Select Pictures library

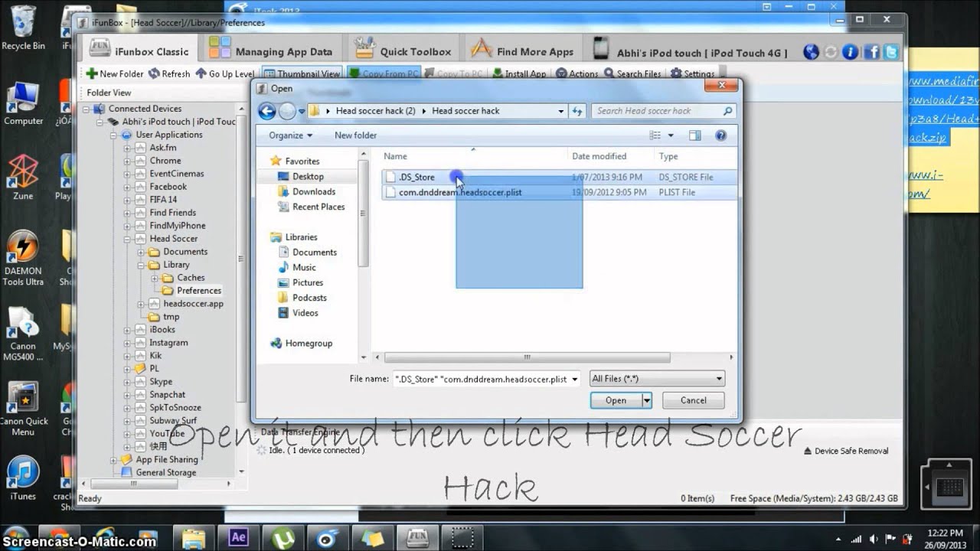tap(308, 282)
